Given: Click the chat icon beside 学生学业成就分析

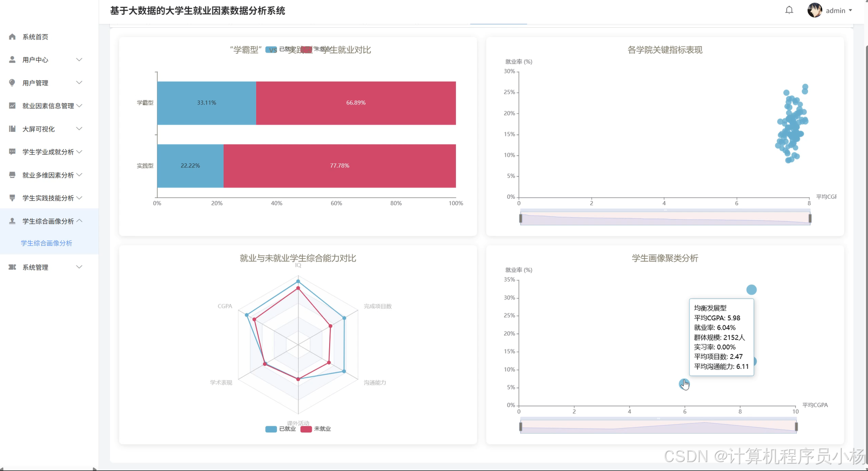Looking at the screenshot, I should click(12, 152).
